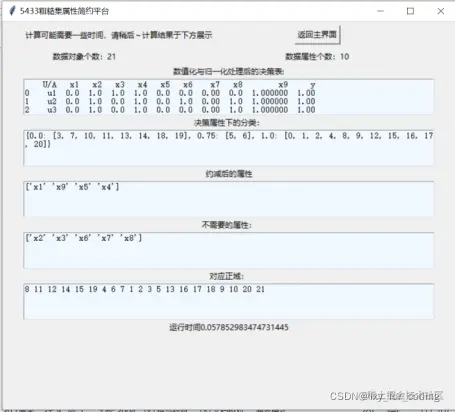Select the 数据属性个数: 10 label

(x=317, y=57)
